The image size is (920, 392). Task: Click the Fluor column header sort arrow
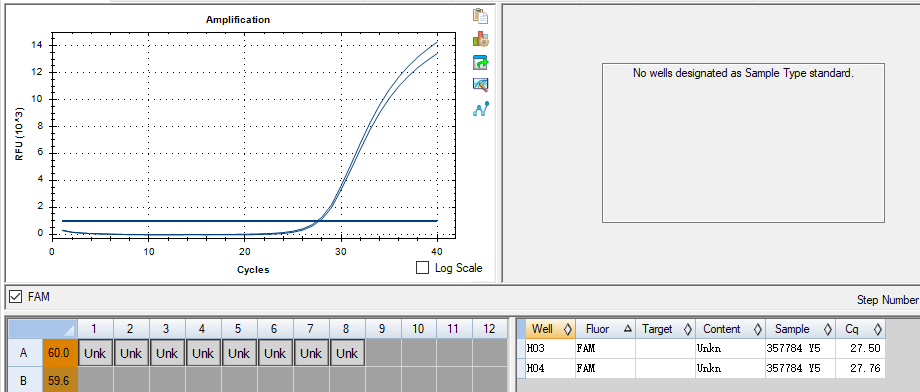click(628, 329)
